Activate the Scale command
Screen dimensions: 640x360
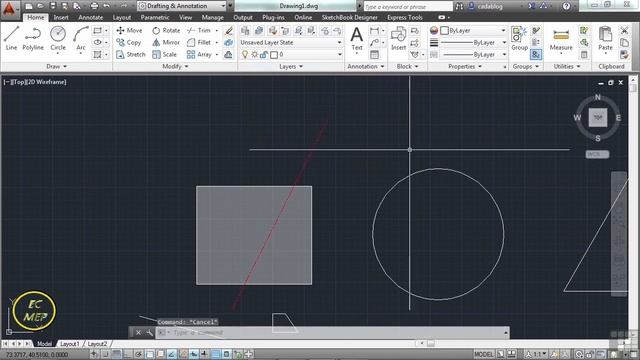[x=164, y=54]
